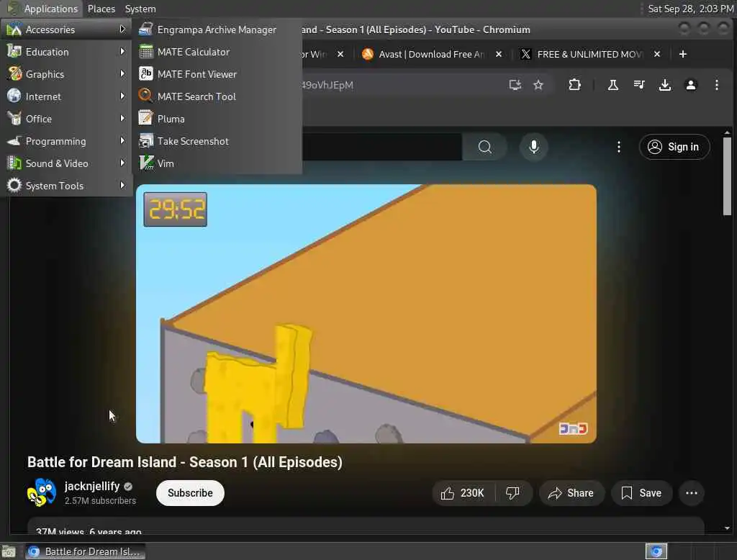Select the Accessories menu category
Image resolution: width=737 pixels, height=560 pixels.
65,30
